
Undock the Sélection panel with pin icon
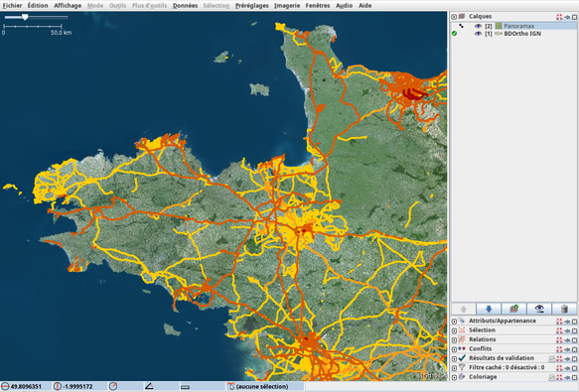coord(567,330)
